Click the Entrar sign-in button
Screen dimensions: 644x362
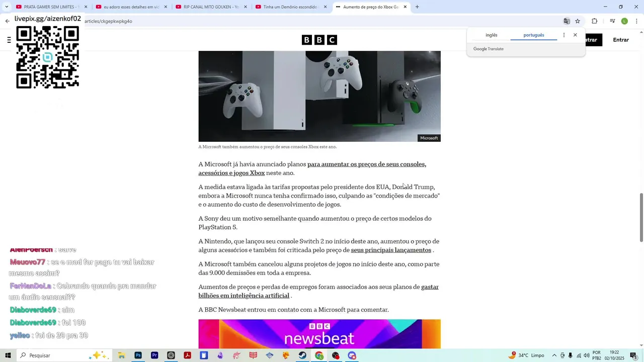[621, 40]
